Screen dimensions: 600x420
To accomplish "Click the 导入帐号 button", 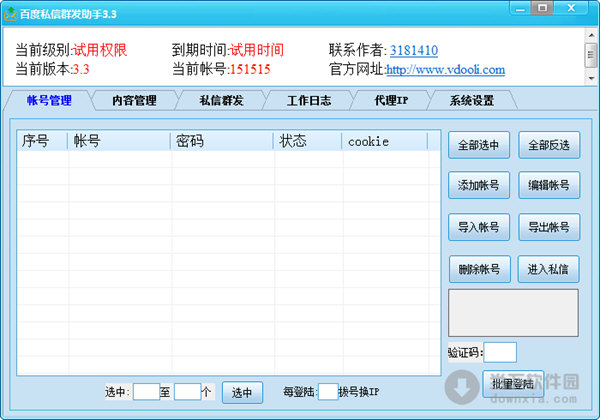I will click(x=479, y=227).
